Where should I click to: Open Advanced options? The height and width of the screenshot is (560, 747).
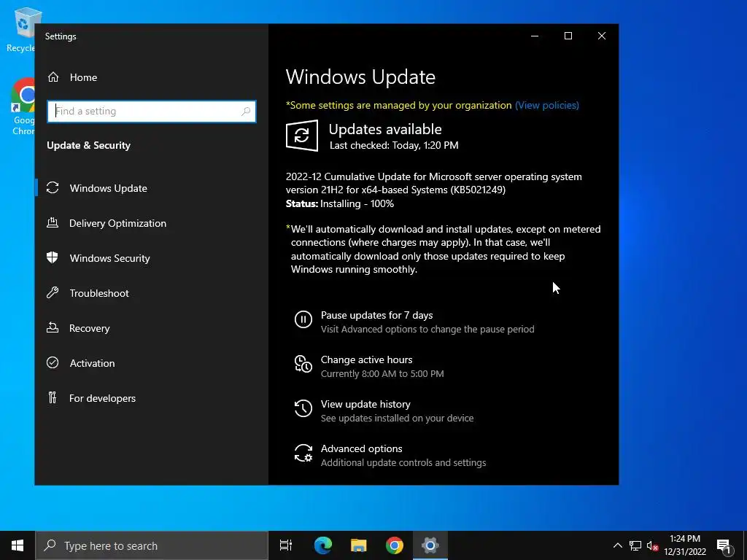[x=362, y=448]
